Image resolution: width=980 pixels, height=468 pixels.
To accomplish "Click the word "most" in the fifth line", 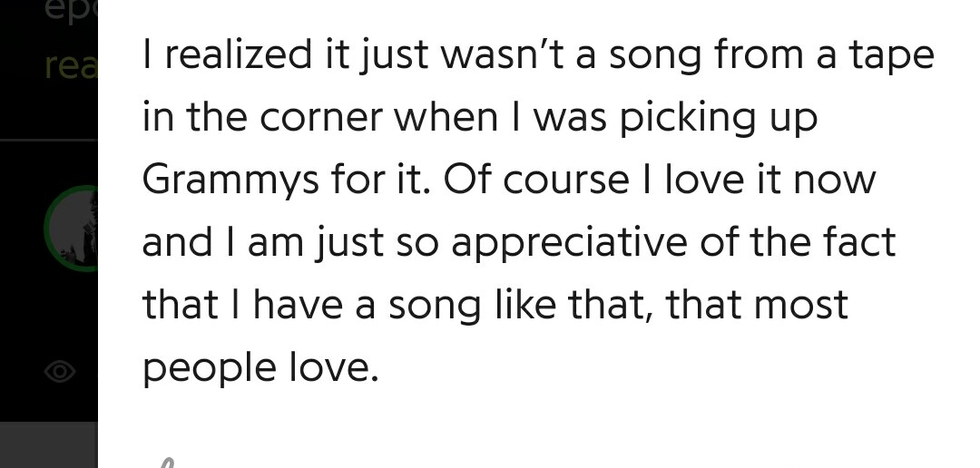I will pyautogui.click(x=802, y=305).
